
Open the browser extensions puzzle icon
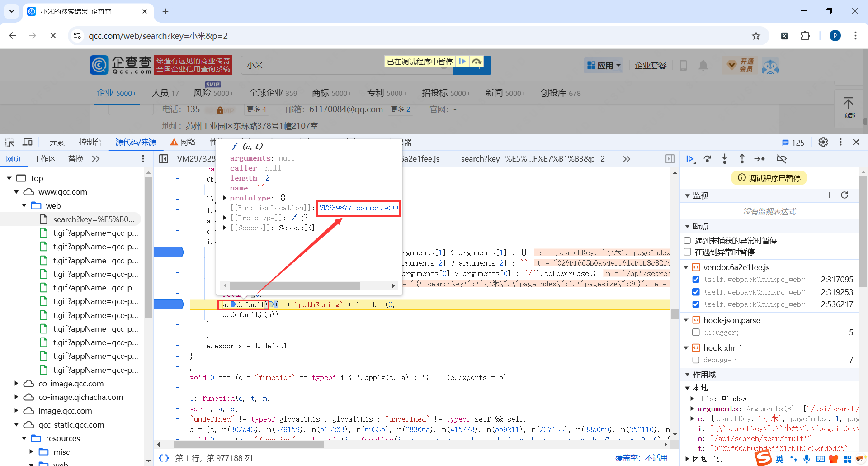point(805,36)
